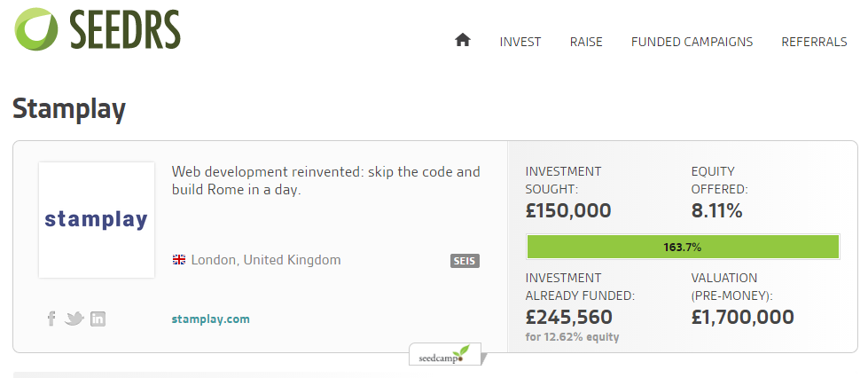Go to the Referrals page
868x378 pixels.
coord(814,42)
